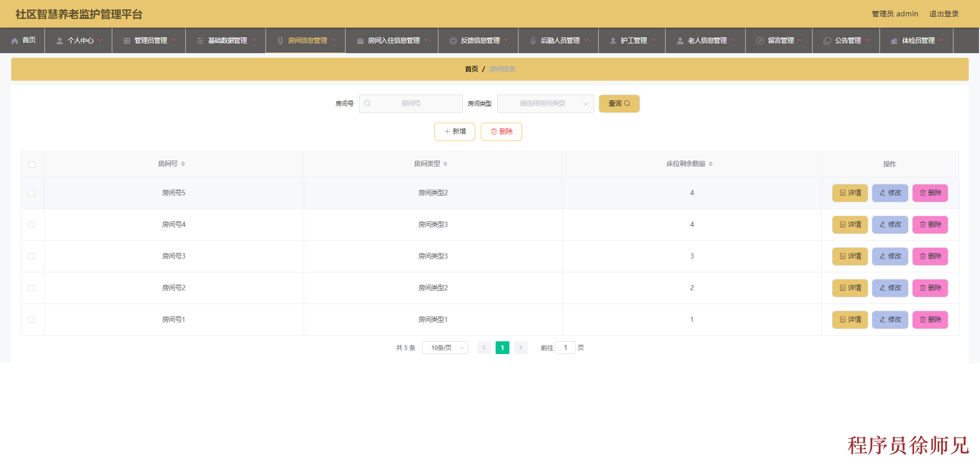Click the 前往 page number input
Screen dimensions: 980x468
click(x=566, y=348)
